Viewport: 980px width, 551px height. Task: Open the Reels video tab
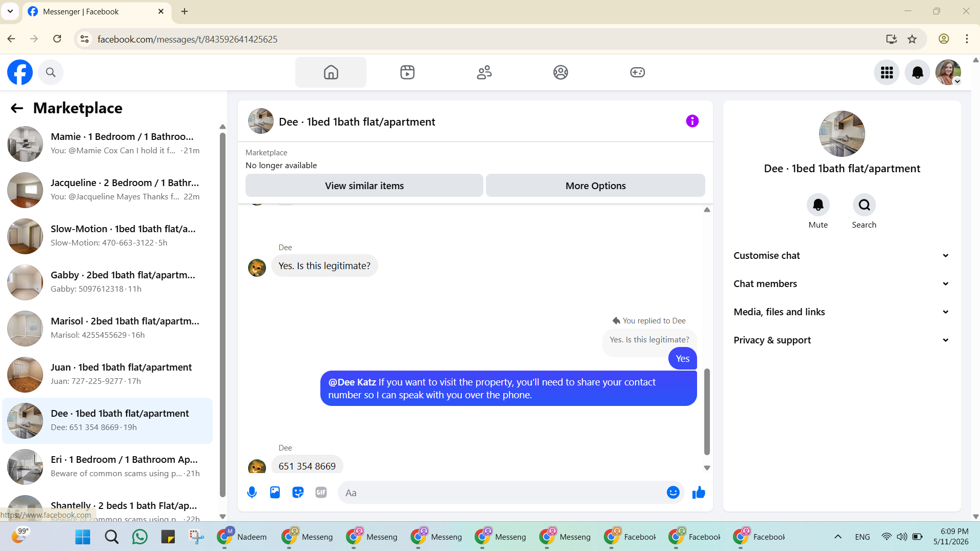[407, 72]
